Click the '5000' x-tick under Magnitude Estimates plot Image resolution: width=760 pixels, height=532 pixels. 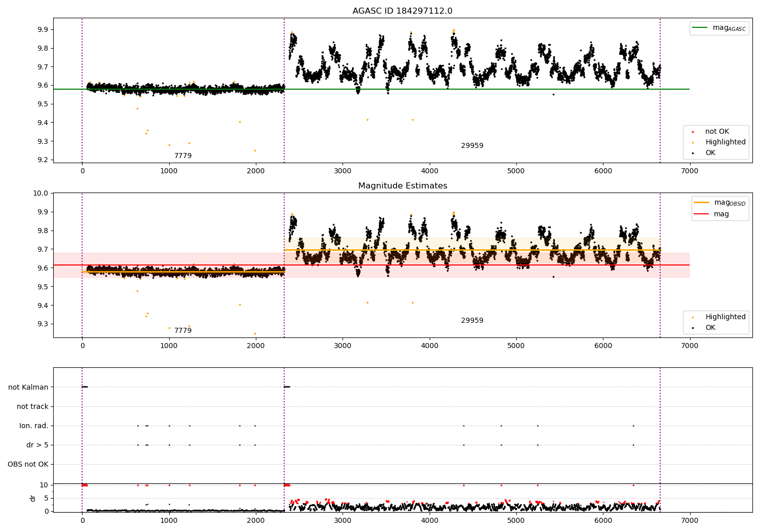point(516,346)
